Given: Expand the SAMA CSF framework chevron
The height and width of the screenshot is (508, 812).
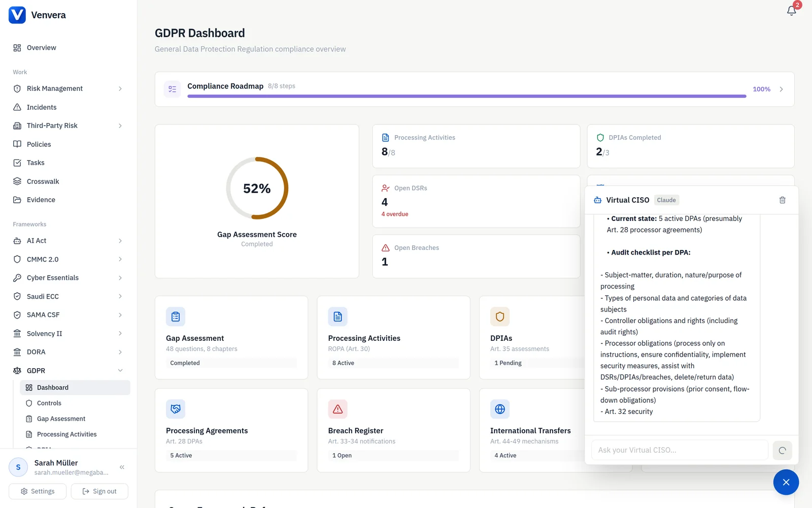Looking at the screenshot, I should tap(120, 315).
